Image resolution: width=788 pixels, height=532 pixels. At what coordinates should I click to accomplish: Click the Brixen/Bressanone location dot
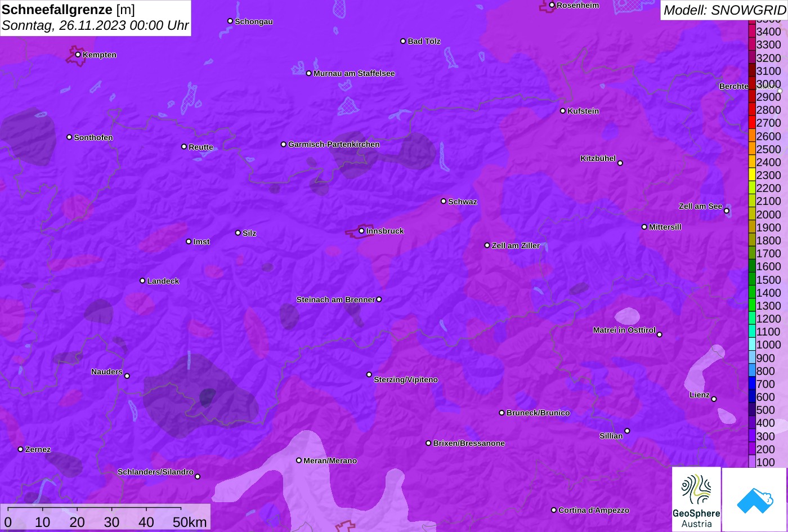click(428, 443)
